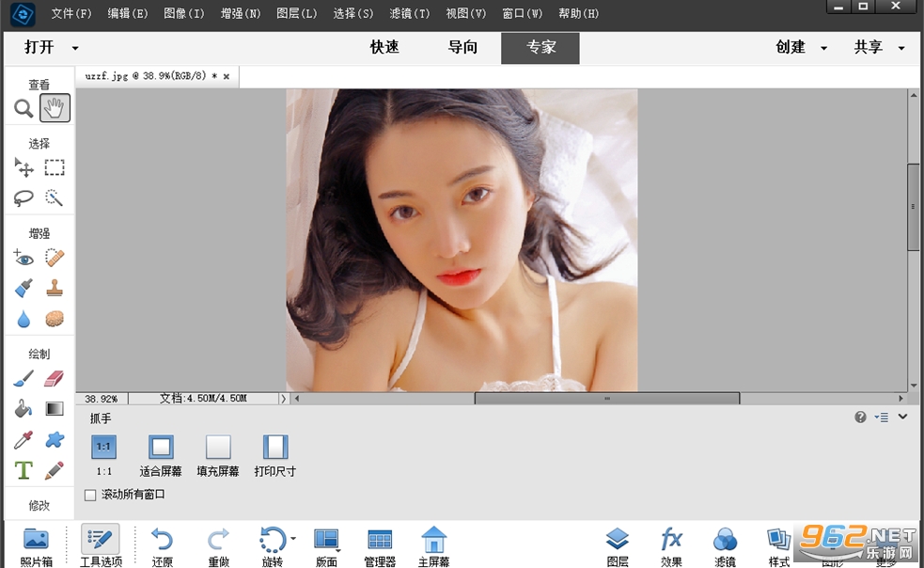
Task: Select the Color Picker eyedropper tool
Action: pyautogui.click(x=23, y=440)
